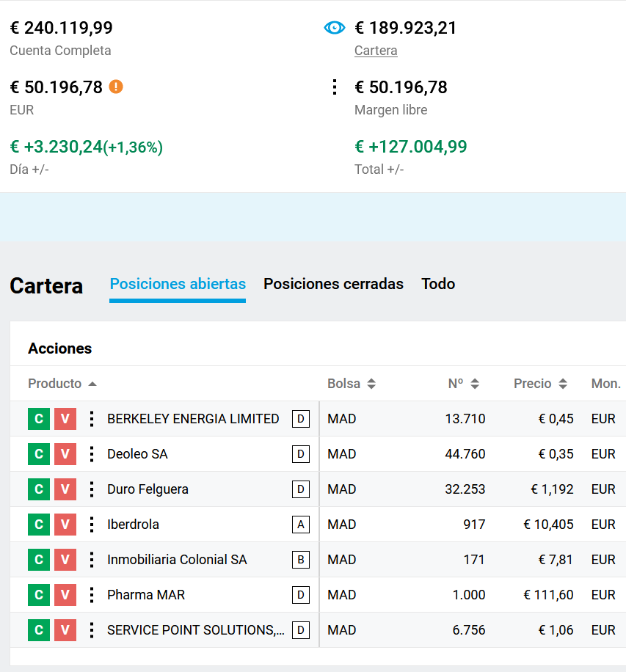Open options menu for Berkeley Energia Limited

pyautogui.click(x=91, y=419)
